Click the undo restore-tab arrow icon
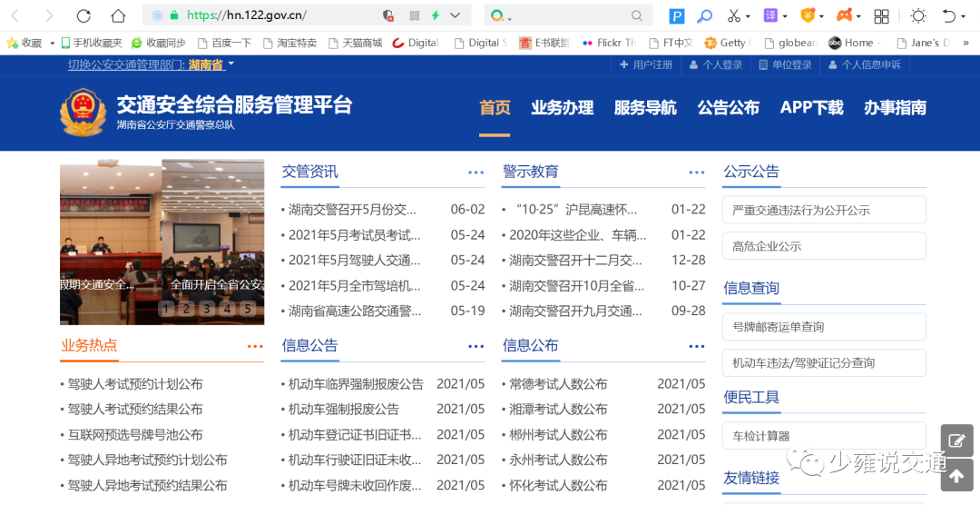This screenshot has height=505, width=980. click(x=949, y=15)
